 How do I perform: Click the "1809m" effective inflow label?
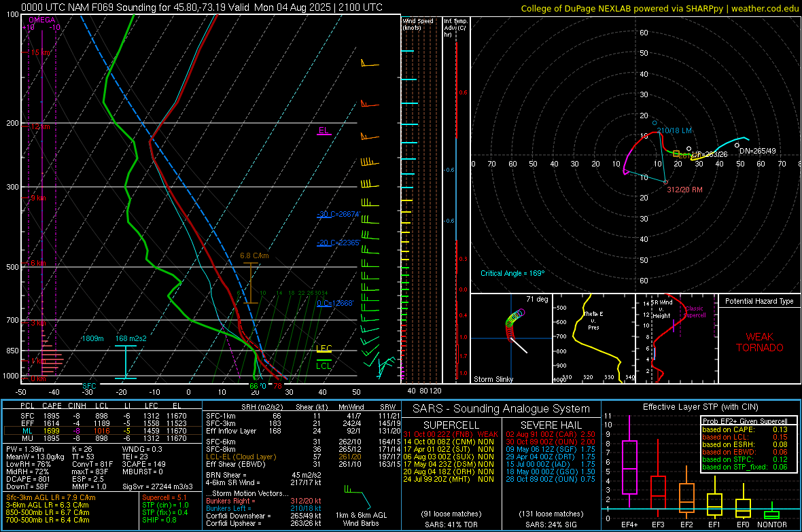click(x=92, y=338)
